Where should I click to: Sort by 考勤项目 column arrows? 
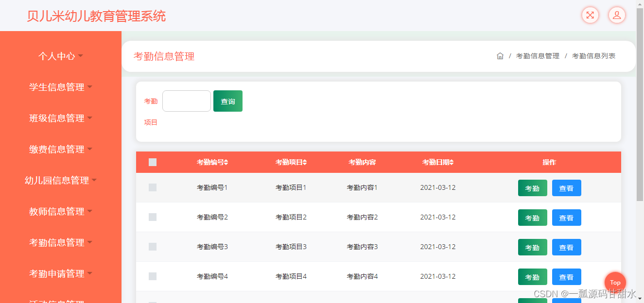tap(305, 163)
